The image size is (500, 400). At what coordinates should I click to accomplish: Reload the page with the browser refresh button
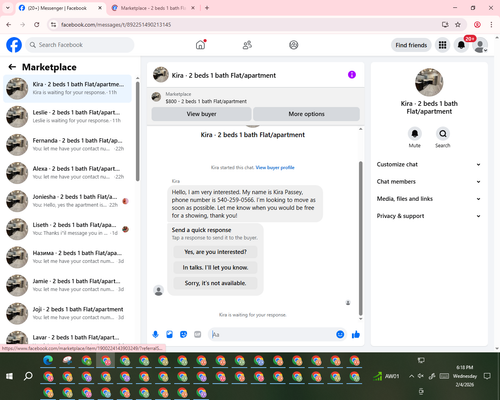[37, 25]
